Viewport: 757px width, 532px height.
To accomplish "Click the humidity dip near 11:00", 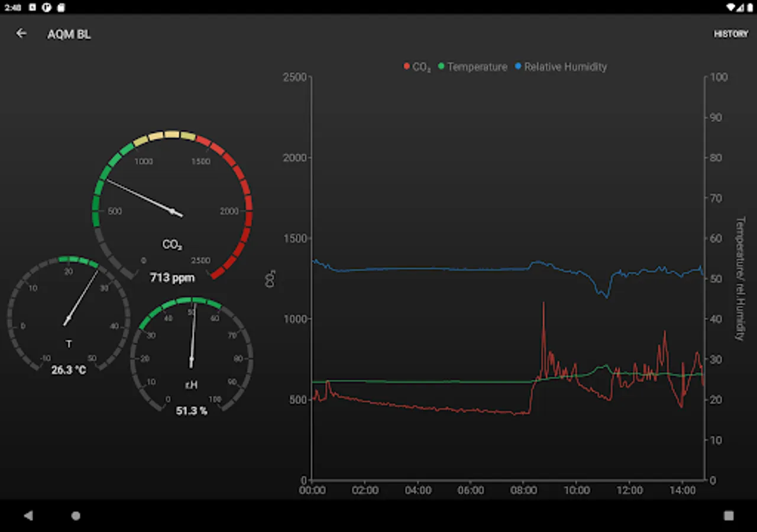I will (603, 288).
